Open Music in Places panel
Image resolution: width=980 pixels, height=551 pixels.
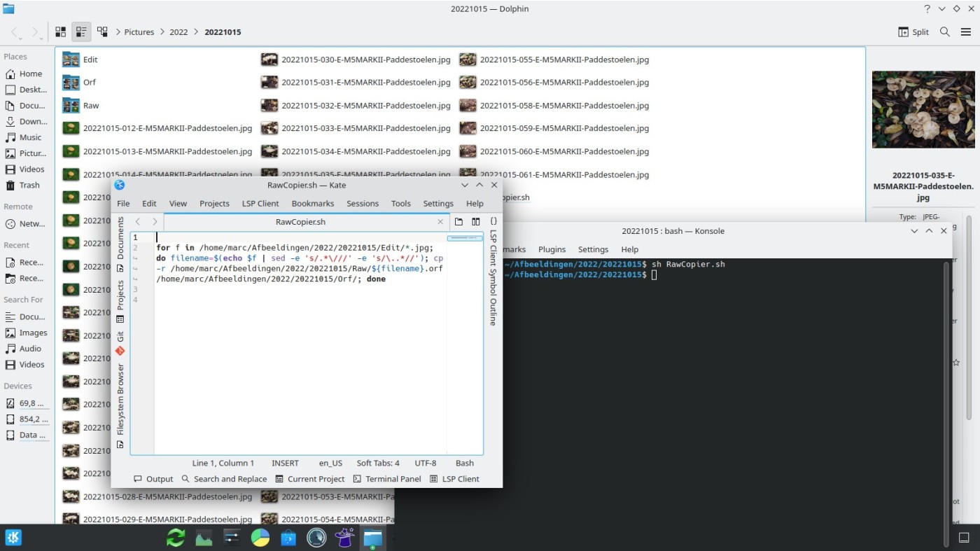[26, 137]
